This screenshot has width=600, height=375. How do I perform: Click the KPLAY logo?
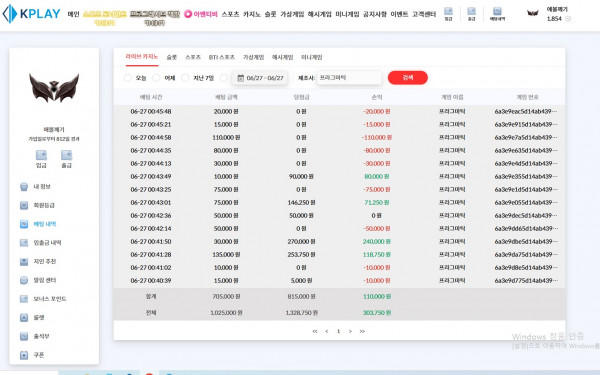(x=31, y=14)
